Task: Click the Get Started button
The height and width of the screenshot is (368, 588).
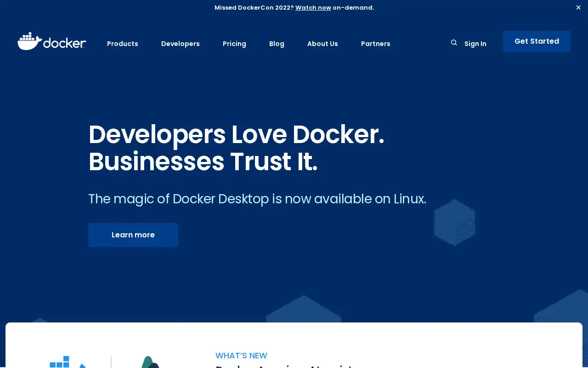Action: [537, 41]
